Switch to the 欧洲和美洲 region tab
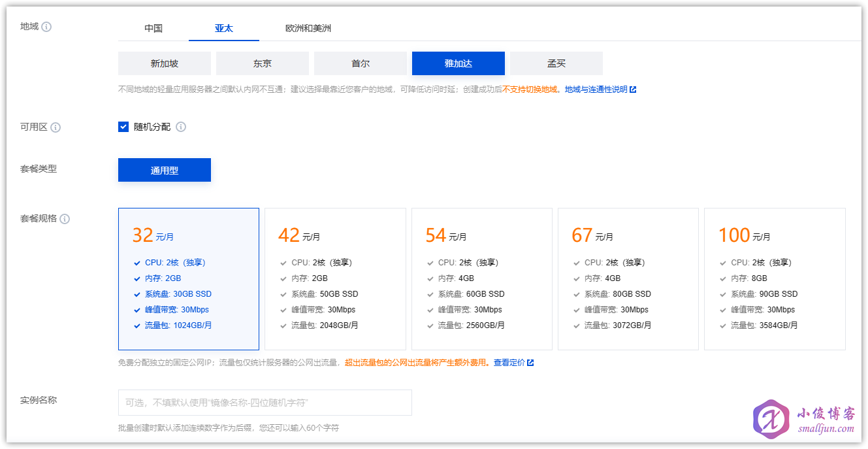 (x=308, y=29)
